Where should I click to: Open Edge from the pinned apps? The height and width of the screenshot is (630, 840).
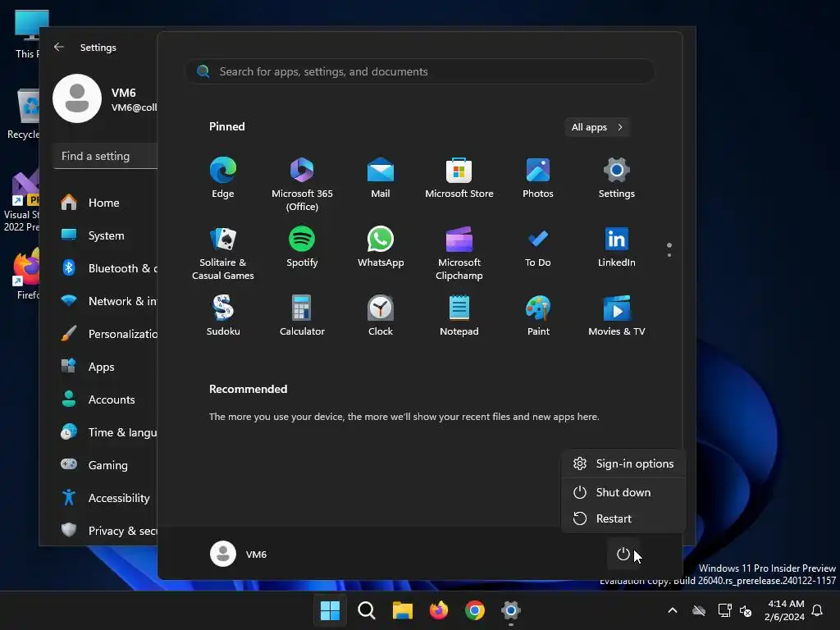pyautogui.click(x=223, y=177)
